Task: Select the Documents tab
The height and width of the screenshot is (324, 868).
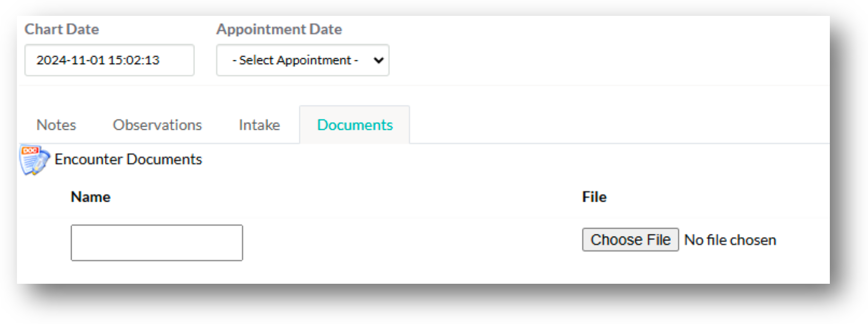Action: 355,125
